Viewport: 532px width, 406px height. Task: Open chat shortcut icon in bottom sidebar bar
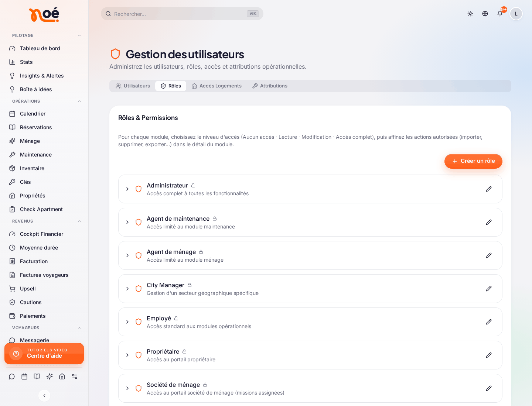[12, 376]
